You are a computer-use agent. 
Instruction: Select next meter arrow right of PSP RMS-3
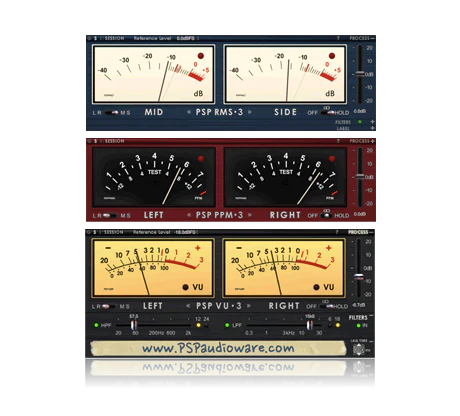point(249,112)
